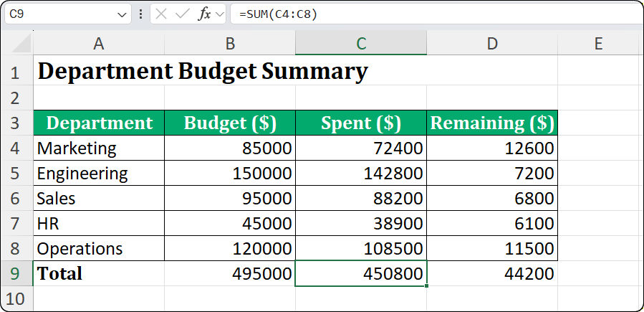Click the Enter checkmark formula icon
Screen dimensions: 644x312
point(181,15)
